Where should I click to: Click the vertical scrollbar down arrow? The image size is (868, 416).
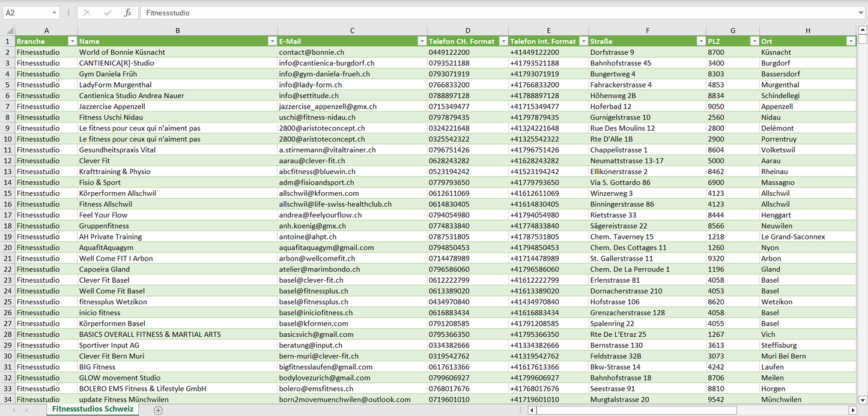863,399
